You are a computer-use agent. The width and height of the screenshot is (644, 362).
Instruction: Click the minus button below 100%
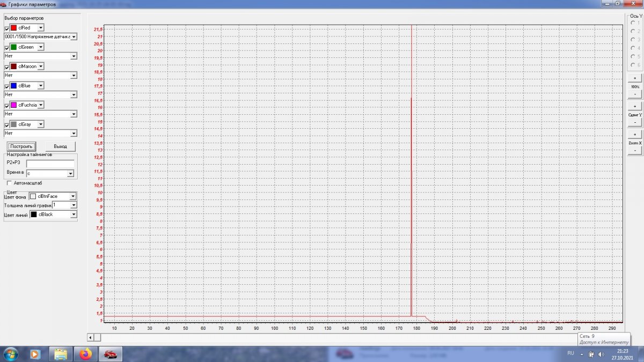pyautogui.click(x=634, y=94)
